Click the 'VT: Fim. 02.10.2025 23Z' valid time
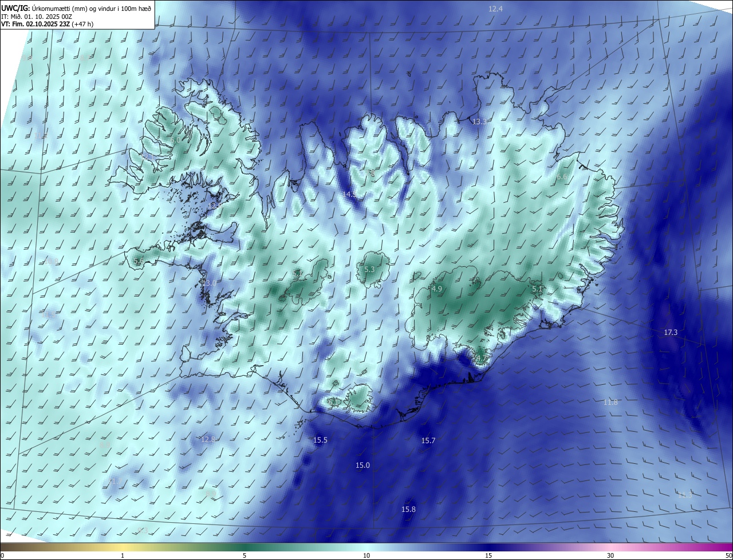 coord(36,24)
